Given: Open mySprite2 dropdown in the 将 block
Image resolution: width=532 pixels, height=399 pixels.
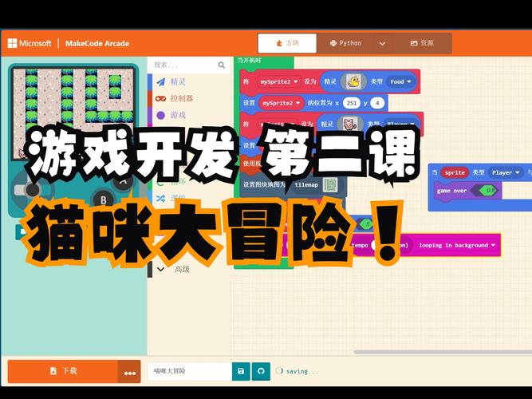Looking at the screenshot, I should (x=279, y=82).
